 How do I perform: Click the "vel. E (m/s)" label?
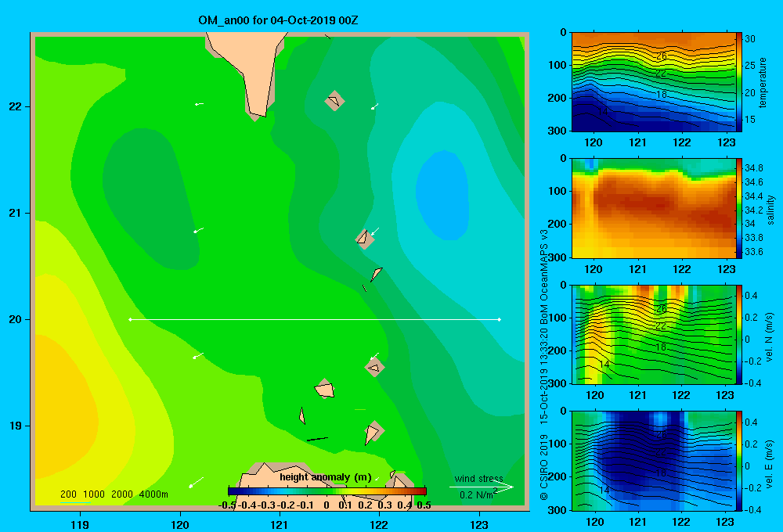(770, 463)
